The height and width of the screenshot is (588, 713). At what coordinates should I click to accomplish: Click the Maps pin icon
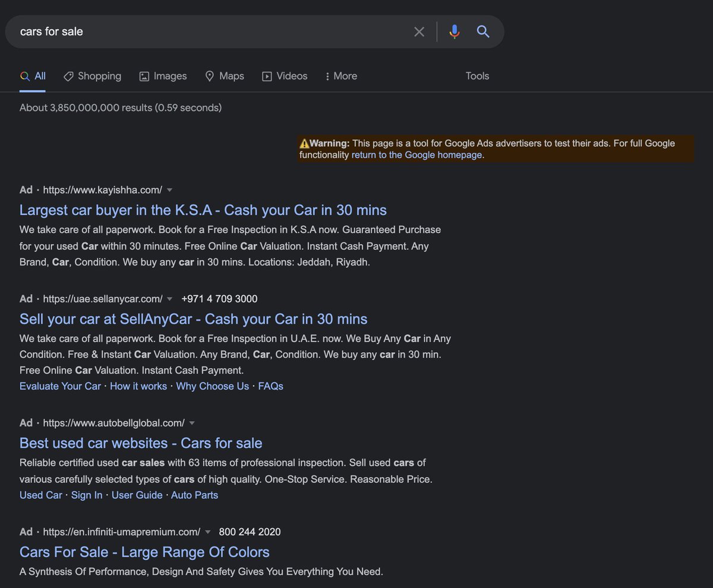tap(209, 76)
